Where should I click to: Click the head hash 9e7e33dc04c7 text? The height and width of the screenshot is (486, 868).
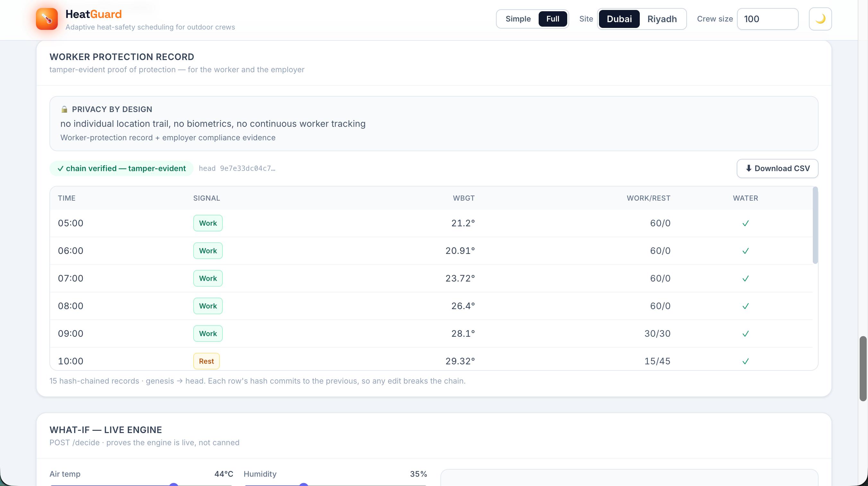point(237,169)
